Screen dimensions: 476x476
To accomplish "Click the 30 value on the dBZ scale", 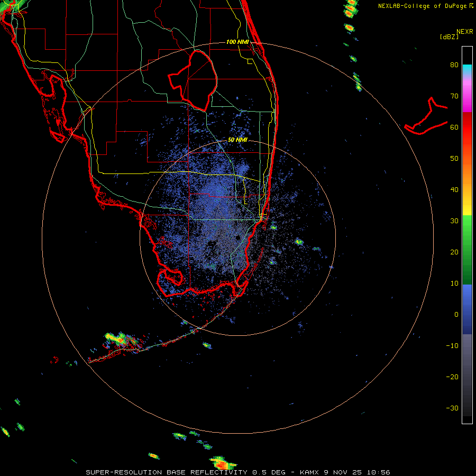I will pos(454,221).
